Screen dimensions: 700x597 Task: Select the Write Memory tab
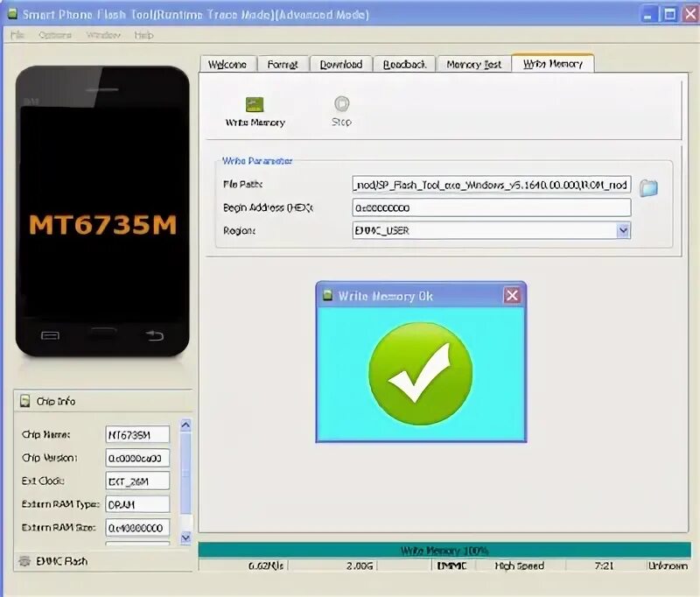[553, 64]
